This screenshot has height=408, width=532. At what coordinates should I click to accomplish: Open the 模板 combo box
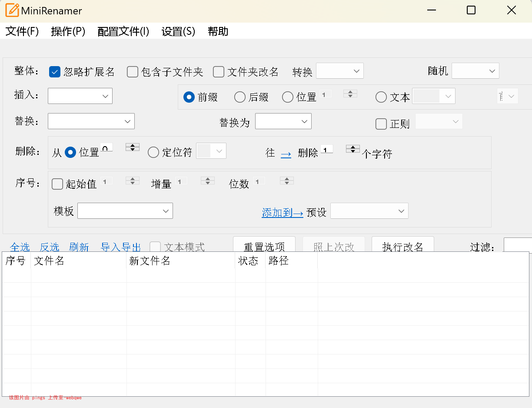[125, 211]
